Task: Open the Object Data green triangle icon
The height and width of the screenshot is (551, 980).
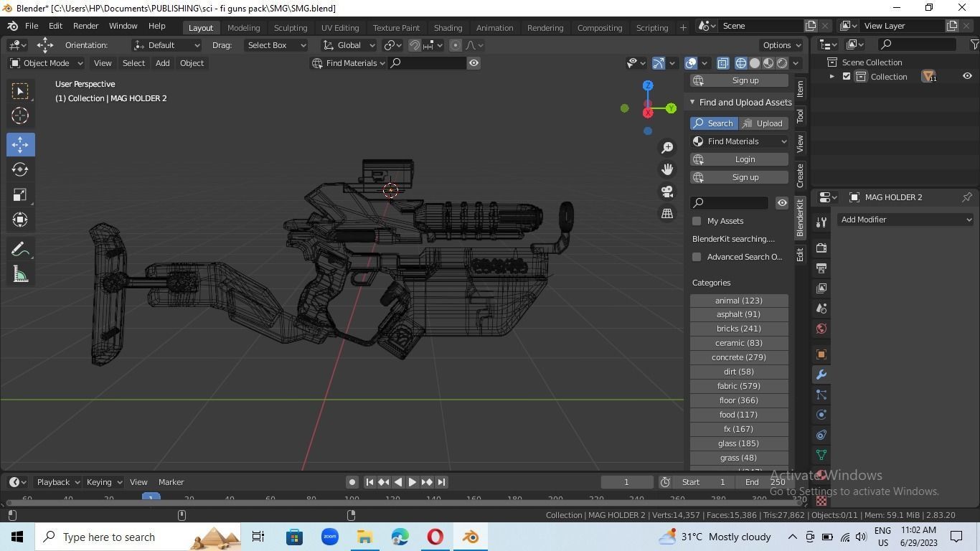Action: pos(821,455)
